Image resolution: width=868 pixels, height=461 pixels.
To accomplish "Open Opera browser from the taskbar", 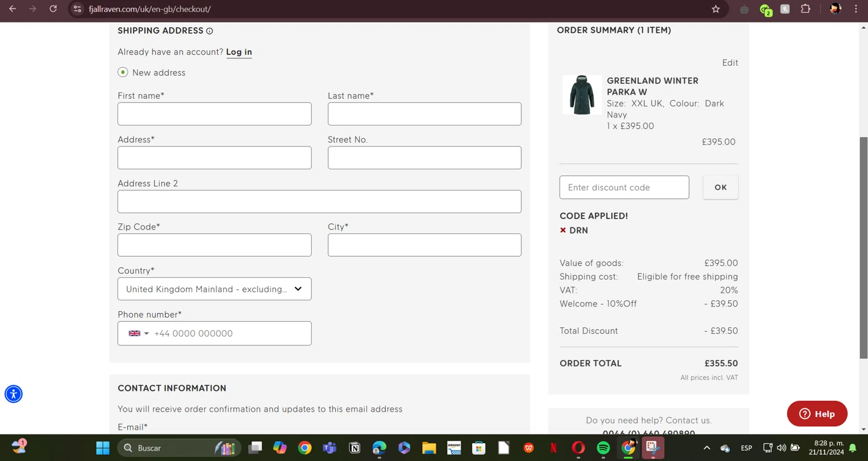I will click(x=578, y=448).
